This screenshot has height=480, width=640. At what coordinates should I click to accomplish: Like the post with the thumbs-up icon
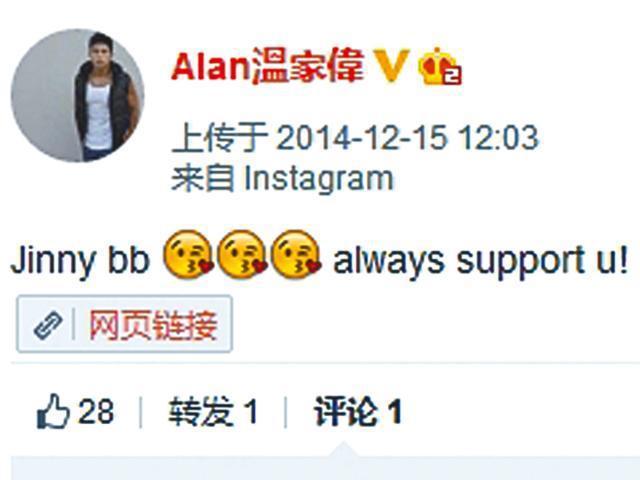53,411
